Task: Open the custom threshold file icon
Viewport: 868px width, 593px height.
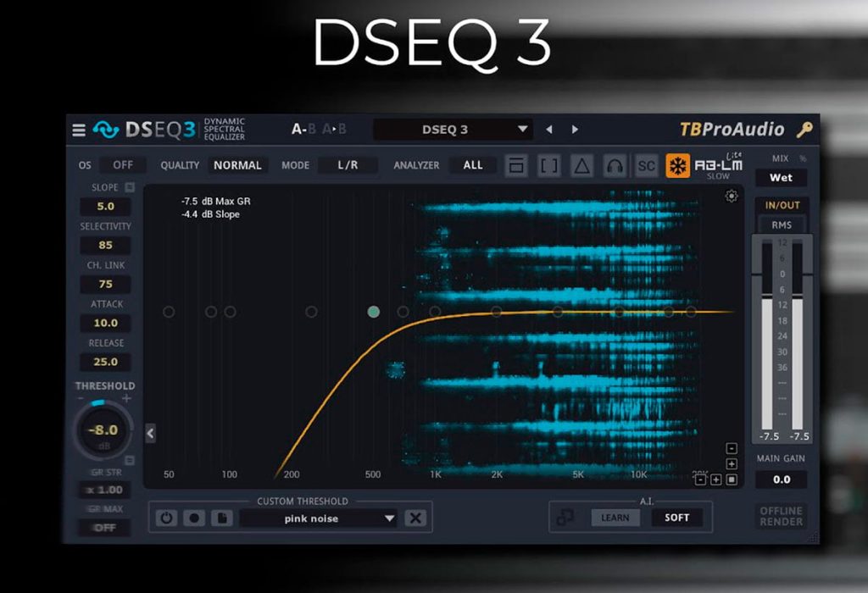Action: pyautogui.click(x=222, y=518)
